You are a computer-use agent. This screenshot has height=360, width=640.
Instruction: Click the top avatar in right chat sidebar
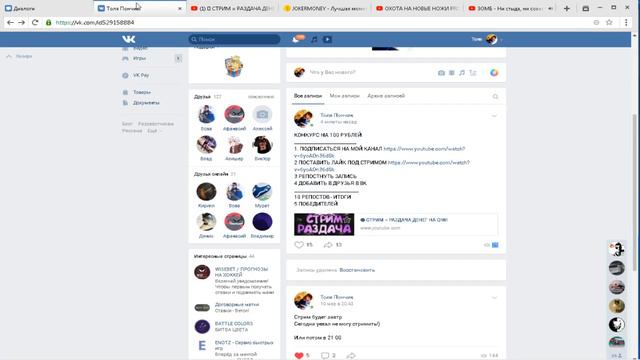pos(616,249)
